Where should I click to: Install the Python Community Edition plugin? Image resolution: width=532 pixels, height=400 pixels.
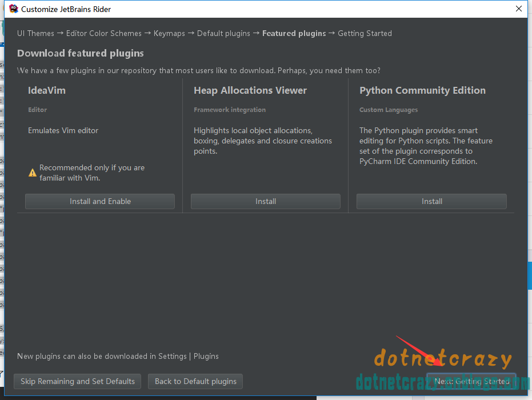point(431,201)
